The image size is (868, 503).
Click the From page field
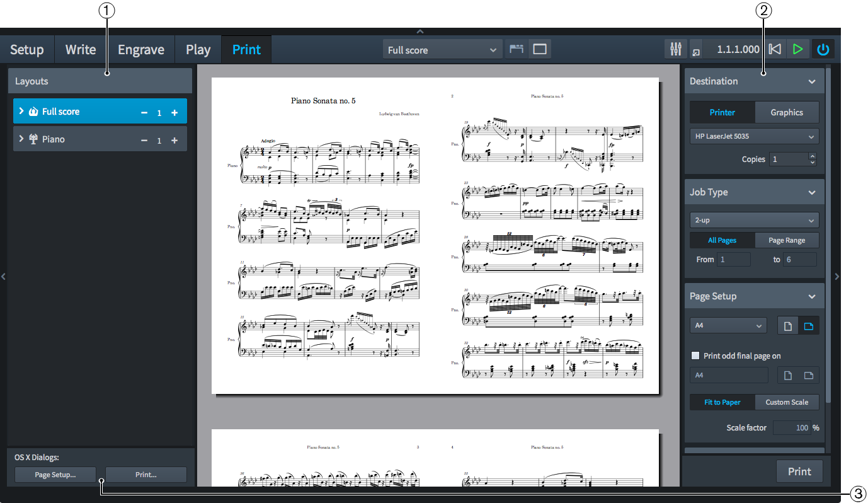coord(734,259)
